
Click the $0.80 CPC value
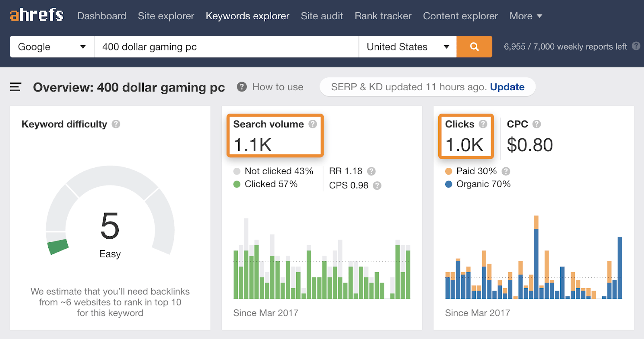(x=530, y=145)
